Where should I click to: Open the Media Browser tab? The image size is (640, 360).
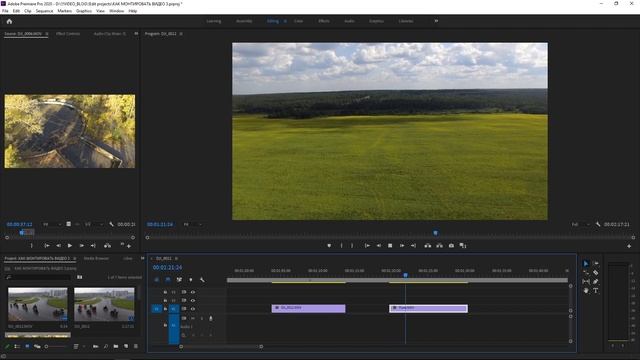pyautogui.click(x=96, y=258)
